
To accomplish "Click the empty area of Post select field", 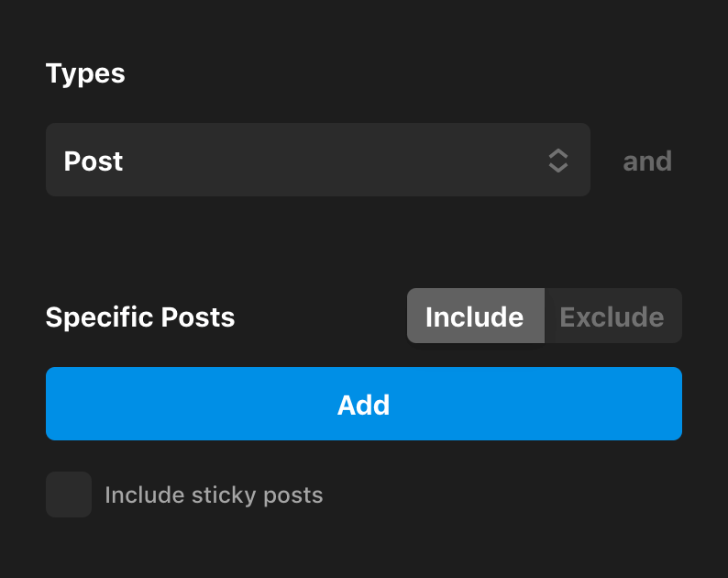I will (330, 161).
